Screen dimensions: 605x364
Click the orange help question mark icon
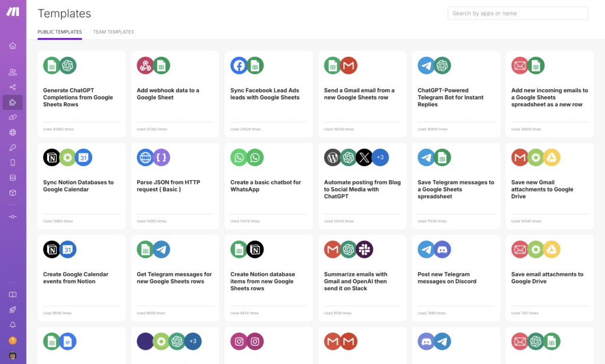pos(12,340)
